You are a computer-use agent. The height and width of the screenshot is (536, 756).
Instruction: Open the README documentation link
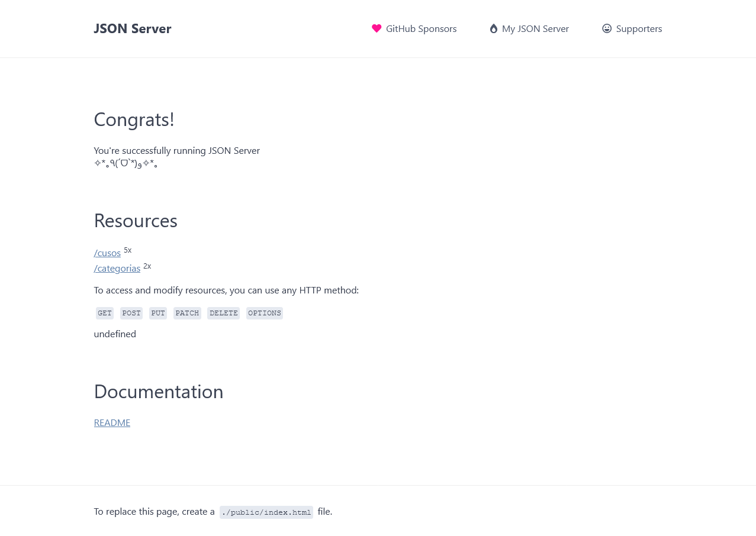point(112,422)
